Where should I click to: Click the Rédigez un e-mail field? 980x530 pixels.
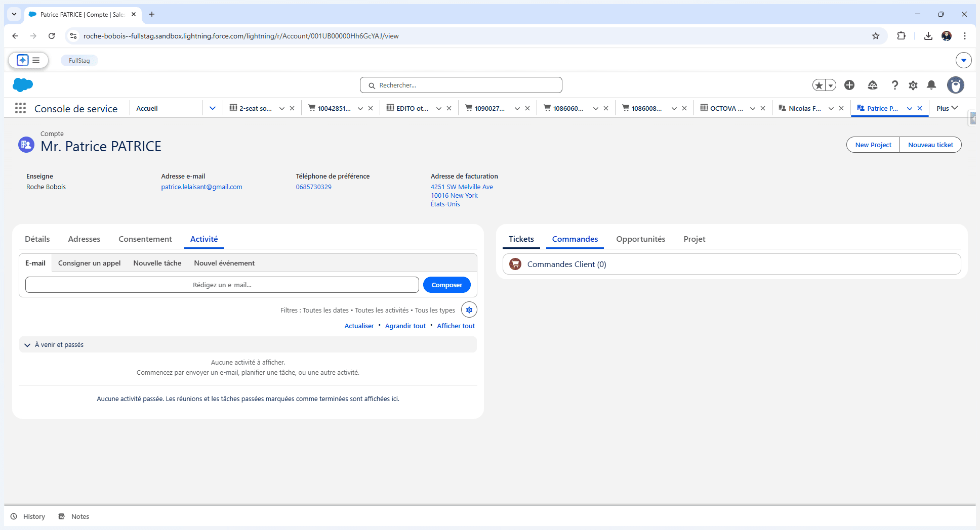[x=222, y=285]
